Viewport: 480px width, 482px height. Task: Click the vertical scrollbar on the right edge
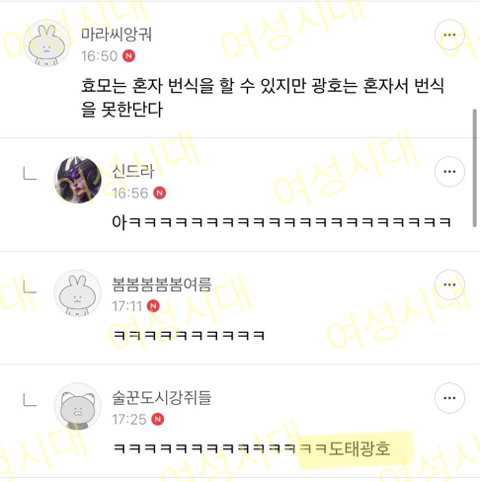tap(475, 168)
